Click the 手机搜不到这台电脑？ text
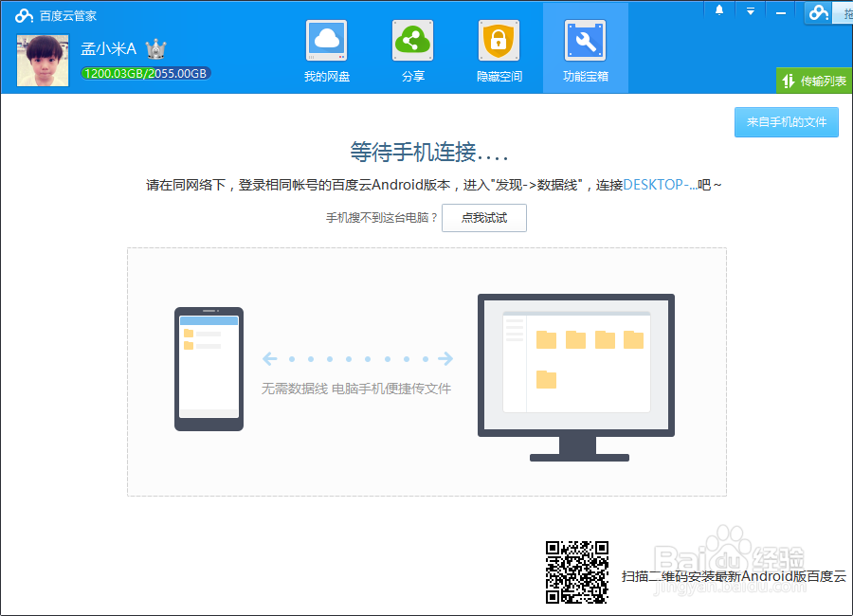Screen dimensions: 853x616 pos(382,218)
